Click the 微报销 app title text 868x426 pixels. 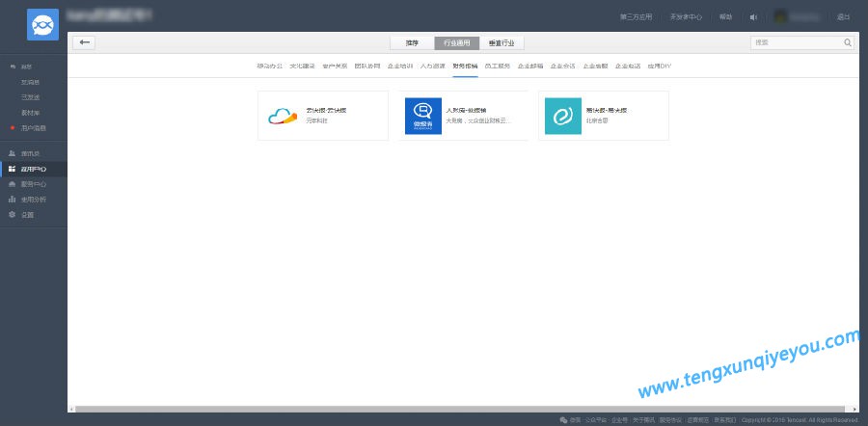pos(466,110)
